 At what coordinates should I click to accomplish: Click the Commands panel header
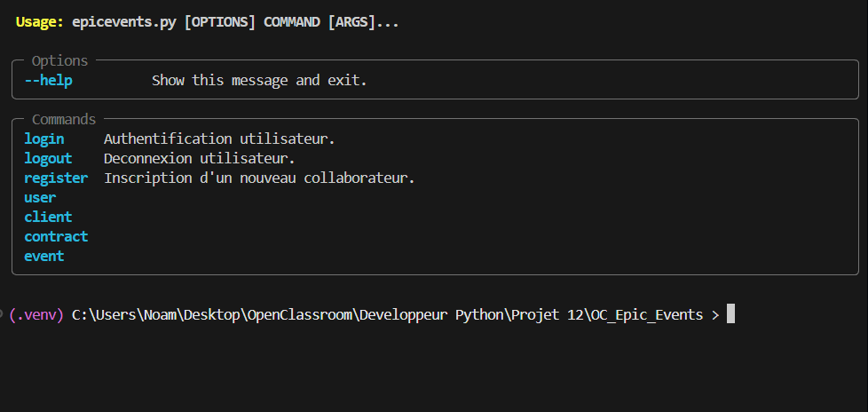pyautogui.click(x=64, y=120)
